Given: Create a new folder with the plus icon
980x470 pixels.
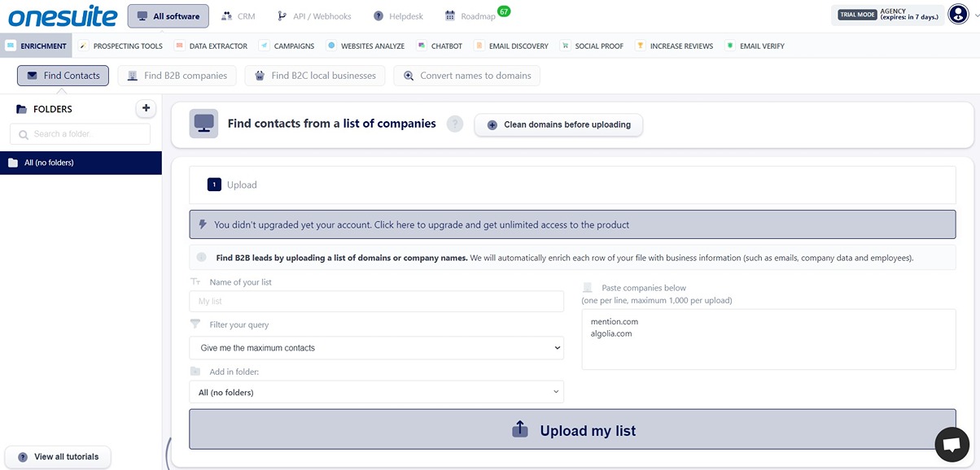Looking at the screenshot, I should [x=146, y=107].
